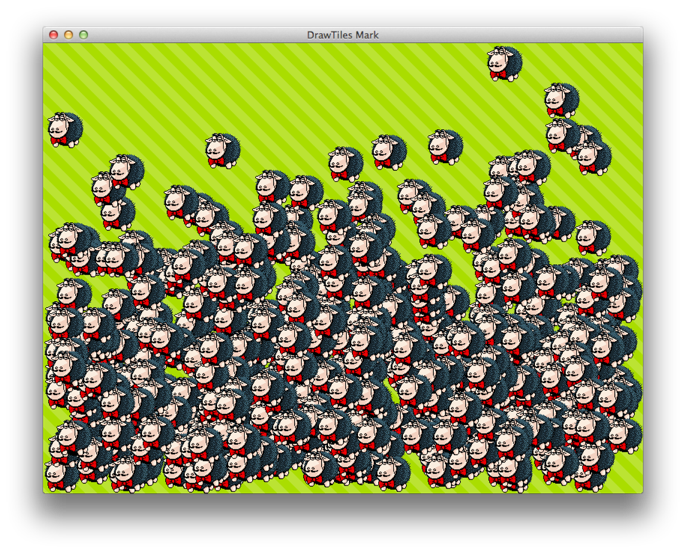This screenshot has width=686, height=553.
Task: Click the green zoom window button
Action: click(83, 35)
